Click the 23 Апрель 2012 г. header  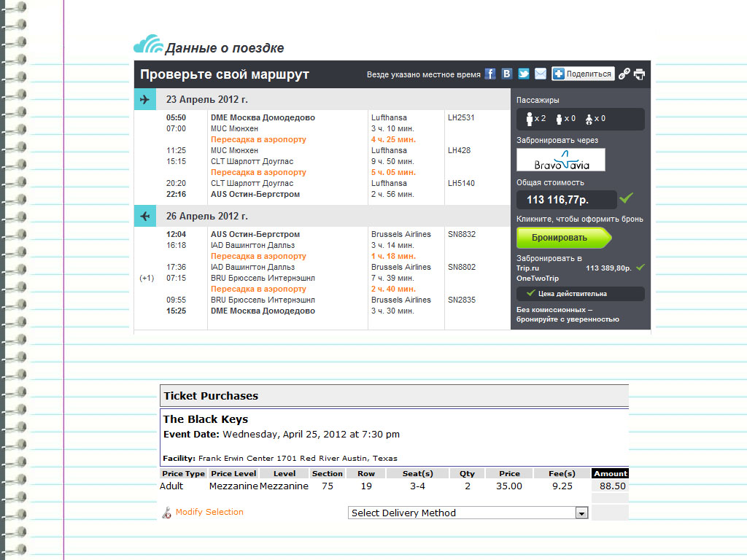click(x=206, y=99)
